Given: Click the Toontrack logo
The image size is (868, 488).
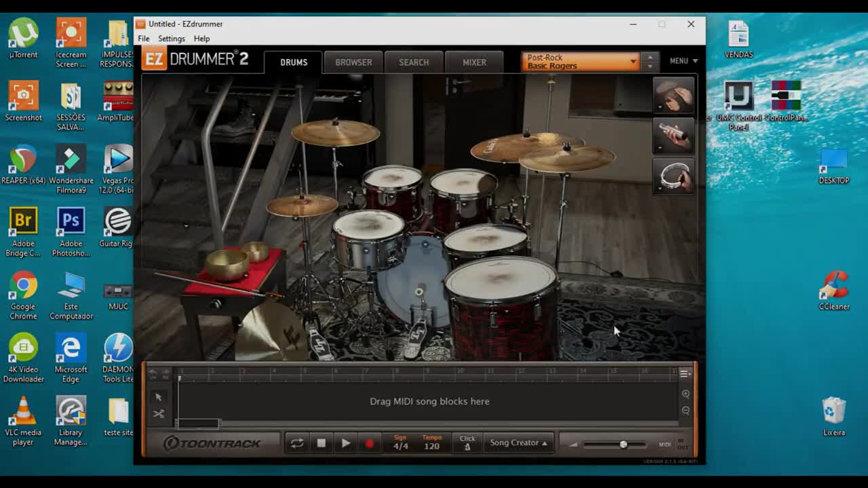Looking at the screenshot, I should [212, 443].
